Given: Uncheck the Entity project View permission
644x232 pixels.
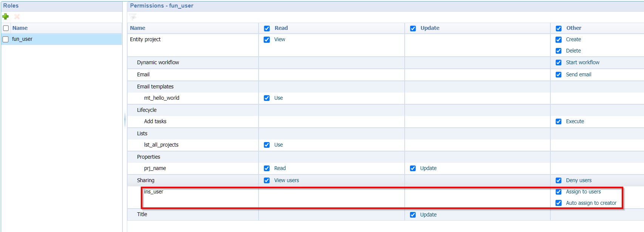Looking at the screenshot, I should (x=267, y=40).
